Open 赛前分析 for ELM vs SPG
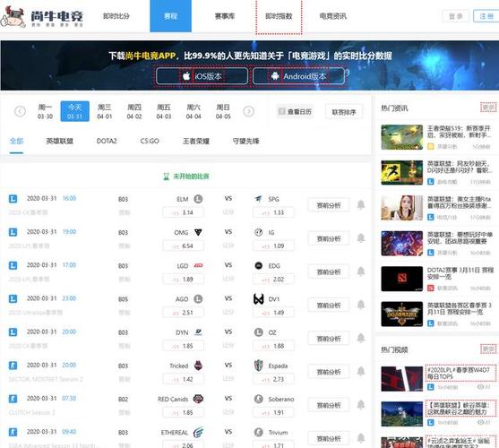The image size is (499, 448). [329, 205]
